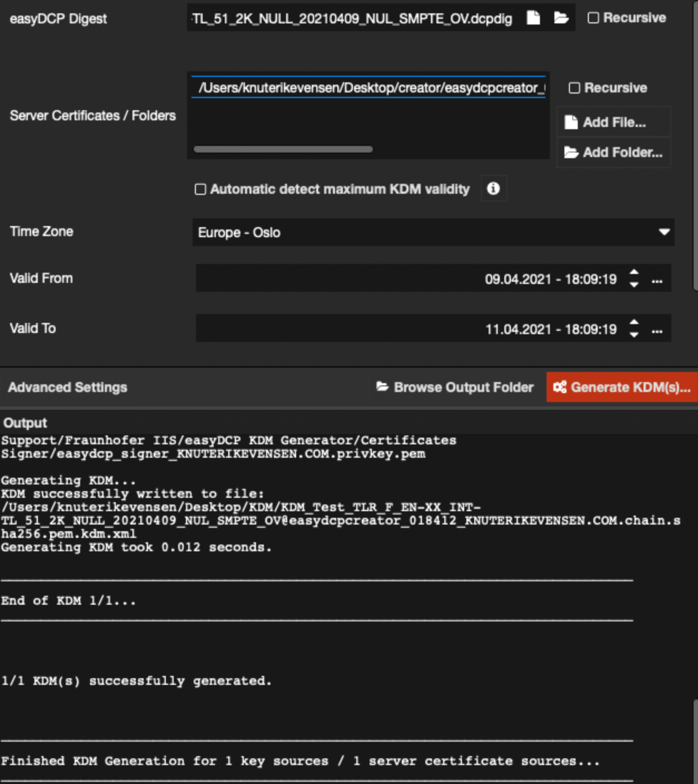The width and height of the screenshot is (698, 784).
Task: Open the Time Zone dropdown
Action: [x=434, y=232]
